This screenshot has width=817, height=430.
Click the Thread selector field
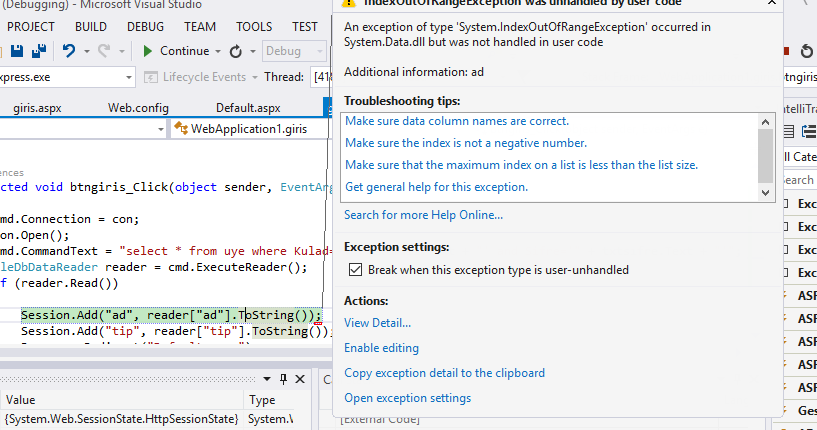(320, 77)
